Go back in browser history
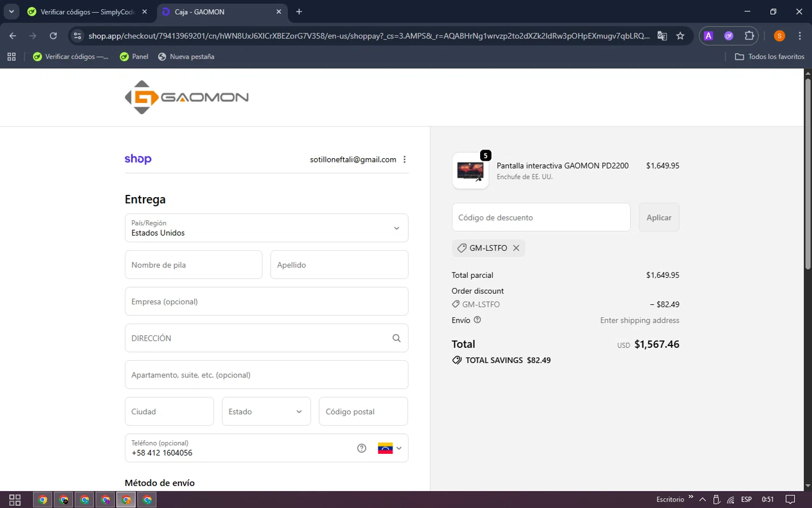This screenshot has width=812, height=508. click(13, 36)
